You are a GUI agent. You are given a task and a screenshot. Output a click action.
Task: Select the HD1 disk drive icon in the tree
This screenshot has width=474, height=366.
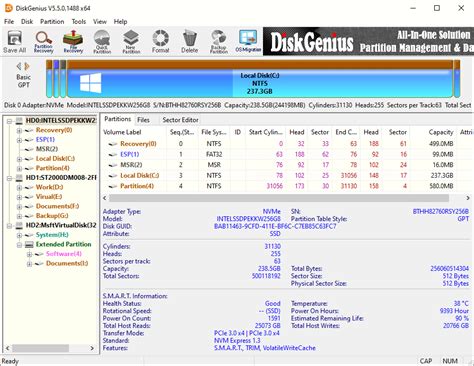[x=20, y=178]
